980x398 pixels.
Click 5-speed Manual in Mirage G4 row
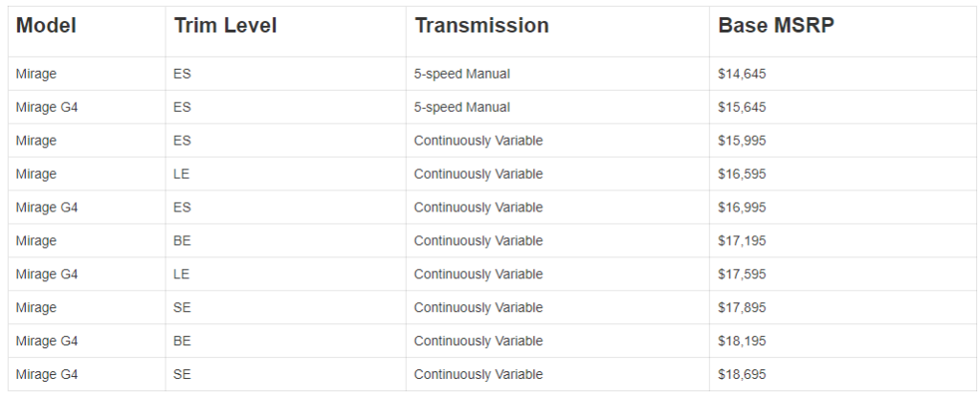coord(462,107)
